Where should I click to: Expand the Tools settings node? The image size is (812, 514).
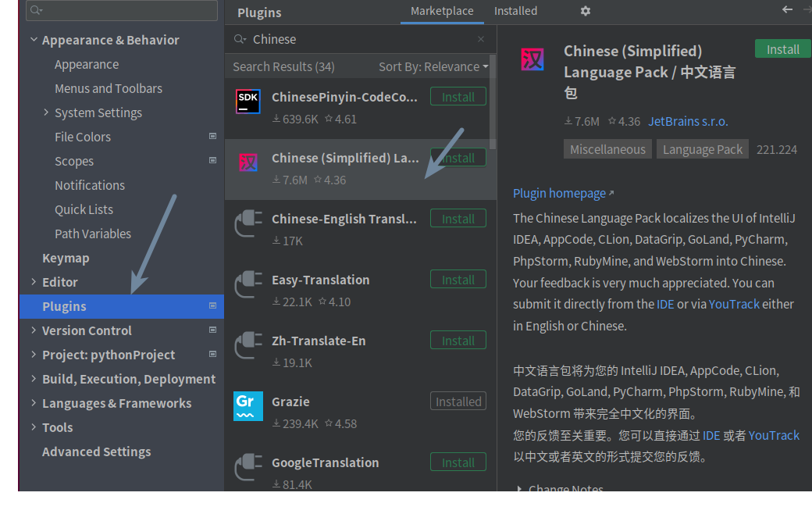tap(34, 427)
